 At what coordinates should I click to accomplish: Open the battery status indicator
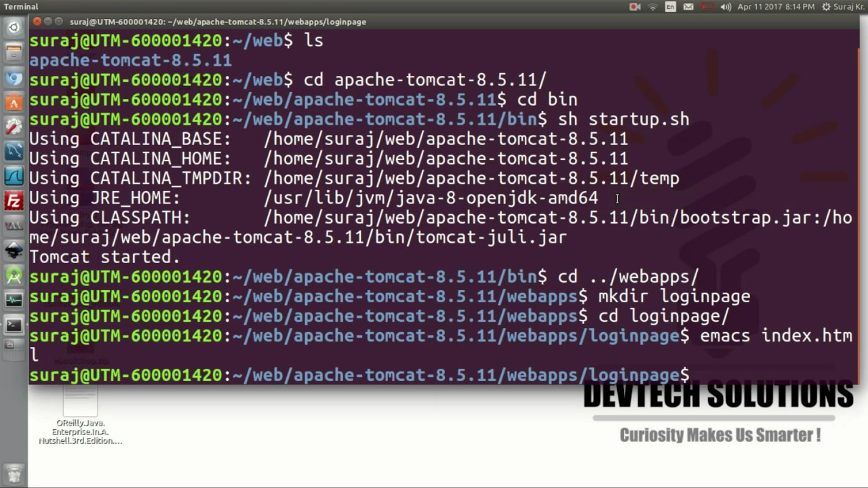coord(707,7)
